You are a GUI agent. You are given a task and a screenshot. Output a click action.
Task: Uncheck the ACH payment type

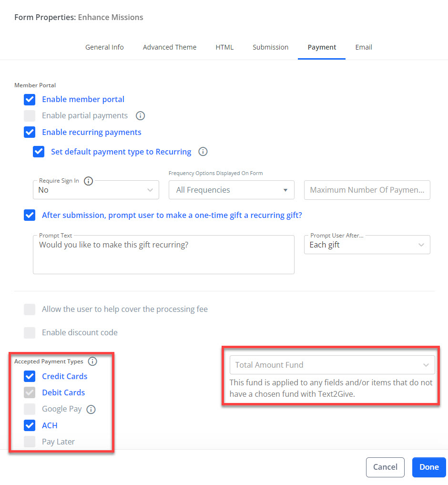point(30,425)
